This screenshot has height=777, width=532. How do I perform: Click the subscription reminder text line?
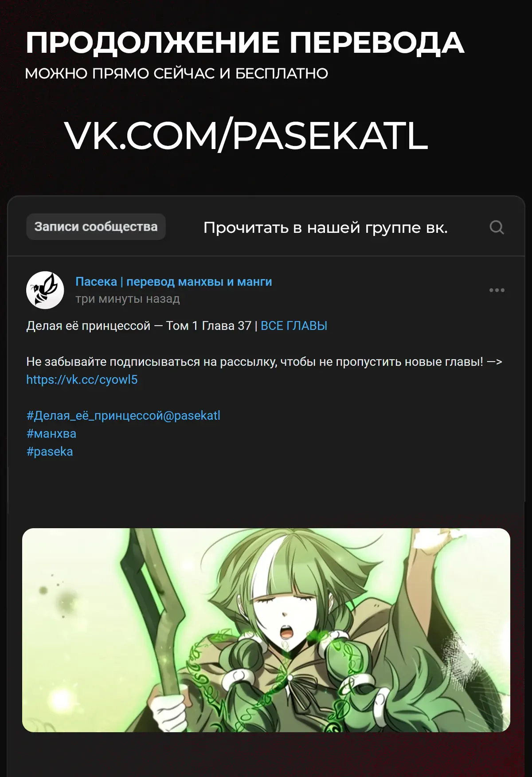[x=264, y=362]
